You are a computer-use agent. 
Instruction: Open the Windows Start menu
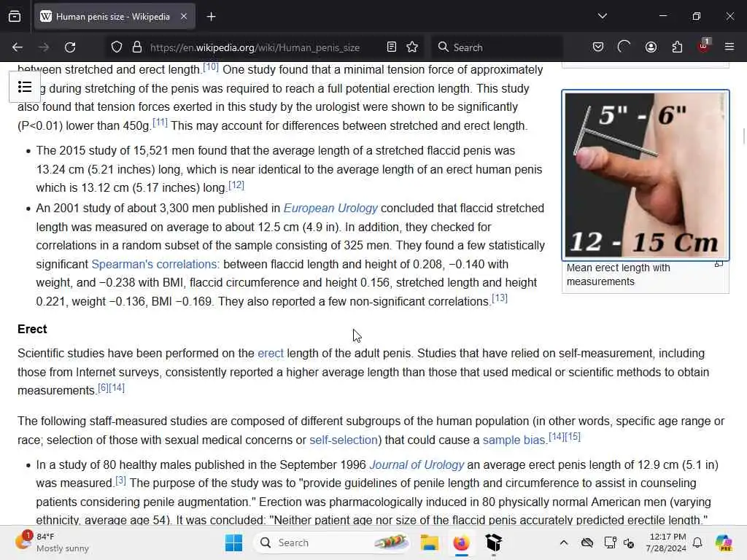coord(233,542)
